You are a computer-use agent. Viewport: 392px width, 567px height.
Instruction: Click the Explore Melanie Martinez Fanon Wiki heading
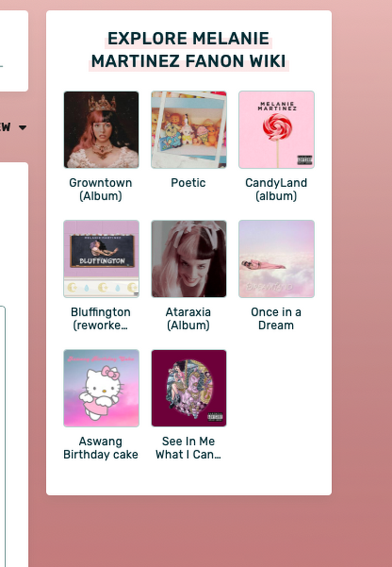(x=188, y=49)
